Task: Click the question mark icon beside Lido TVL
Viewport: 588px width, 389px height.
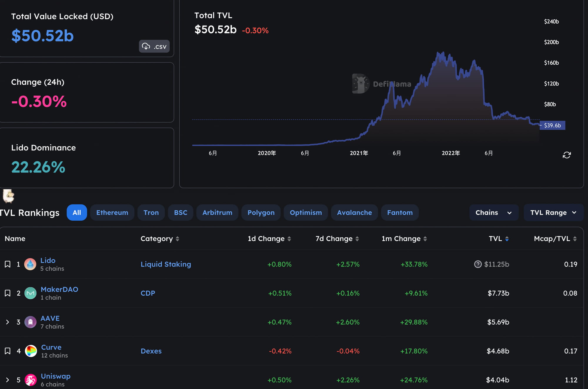Action: click(478, 264)
